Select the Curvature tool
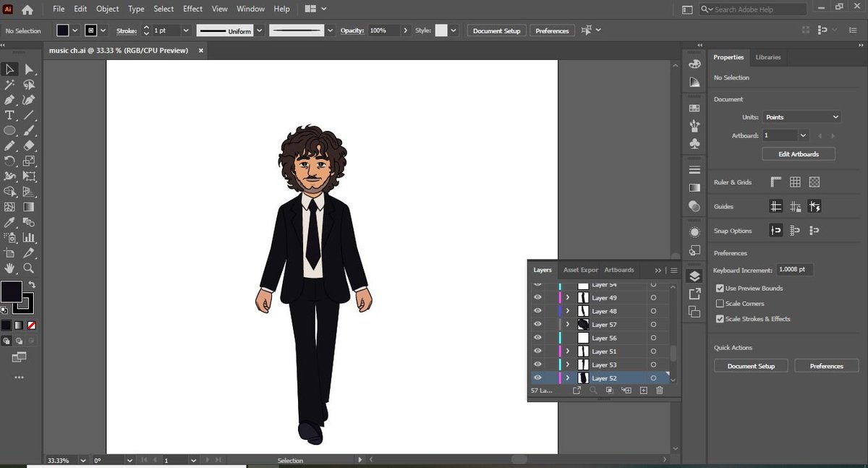Viewport: 868px width, 468px height. point(29,100)
